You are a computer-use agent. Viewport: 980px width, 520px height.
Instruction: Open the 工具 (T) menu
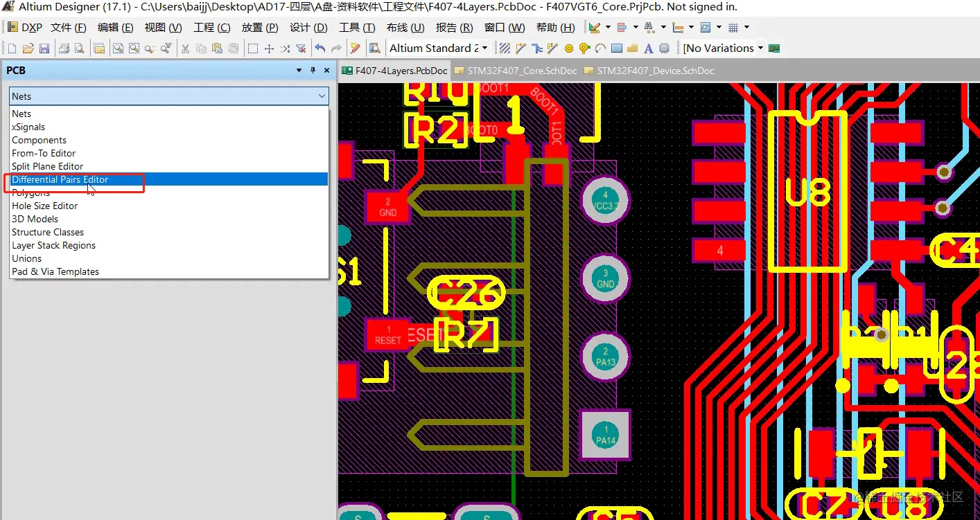click(357, 28)
